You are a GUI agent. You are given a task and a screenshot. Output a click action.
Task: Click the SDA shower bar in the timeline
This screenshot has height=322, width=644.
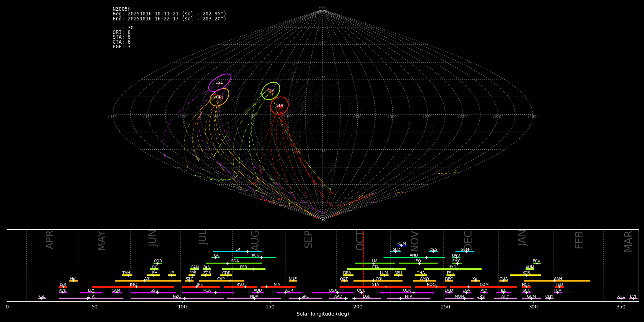pos(234,263)
